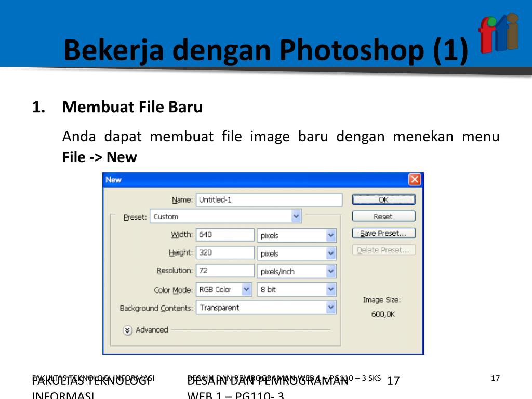532x399 pixels.
Task: Click the Color Mode: label
Action: [173, 290]
